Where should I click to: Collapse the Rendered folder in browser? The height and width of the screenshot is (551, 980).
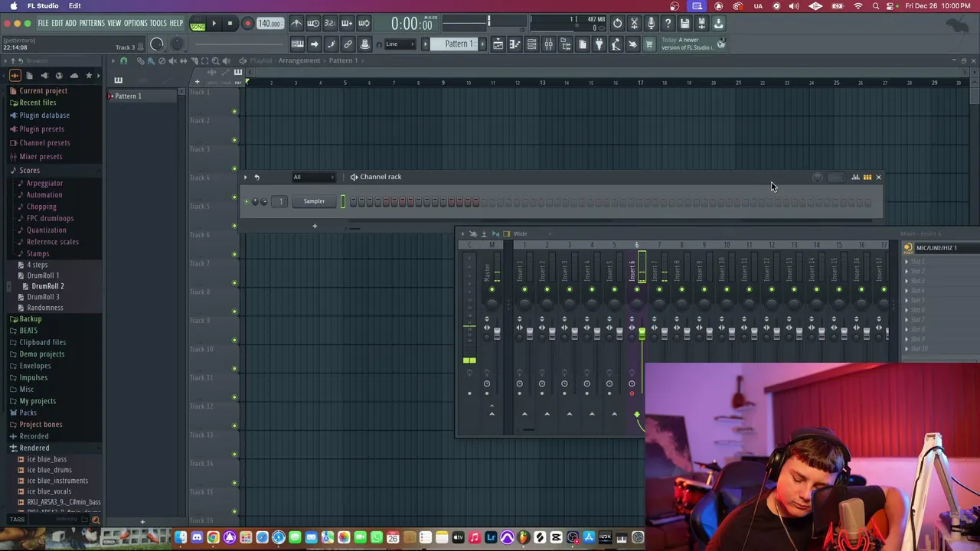pyautogui.click(x=34, y=448)
